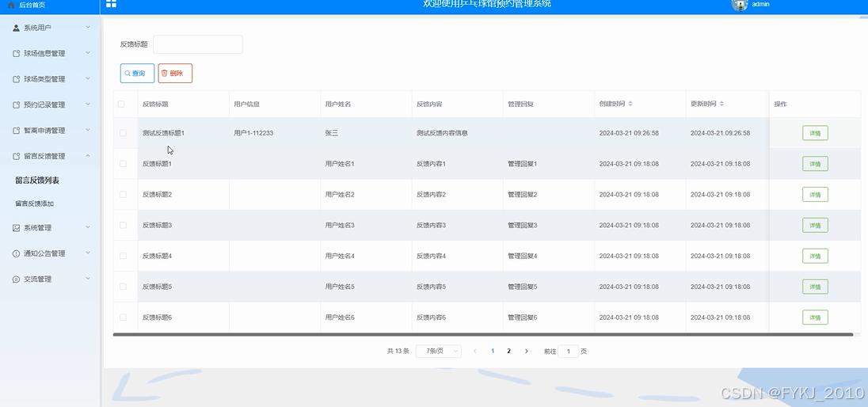Select checkbox for 反馈标题2 row
The height and width of the screenshot is (407, 868).
coord(123,194)
